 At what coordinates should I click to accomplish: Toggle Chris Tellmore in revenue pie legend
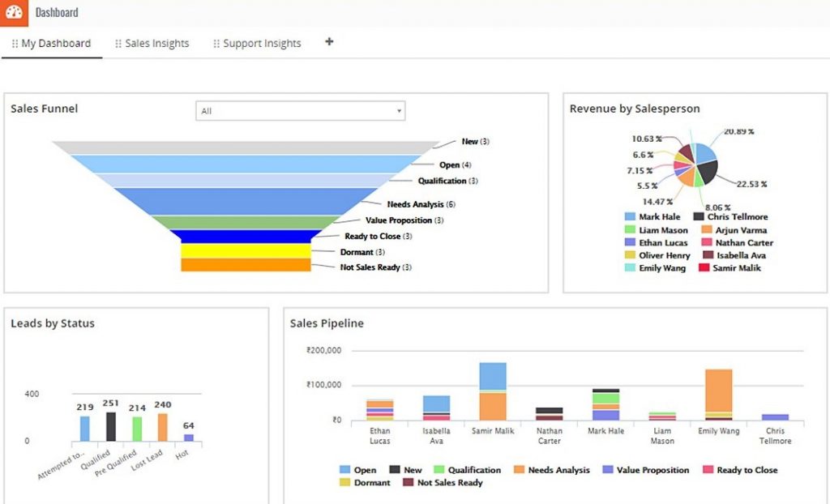(737, 217)
